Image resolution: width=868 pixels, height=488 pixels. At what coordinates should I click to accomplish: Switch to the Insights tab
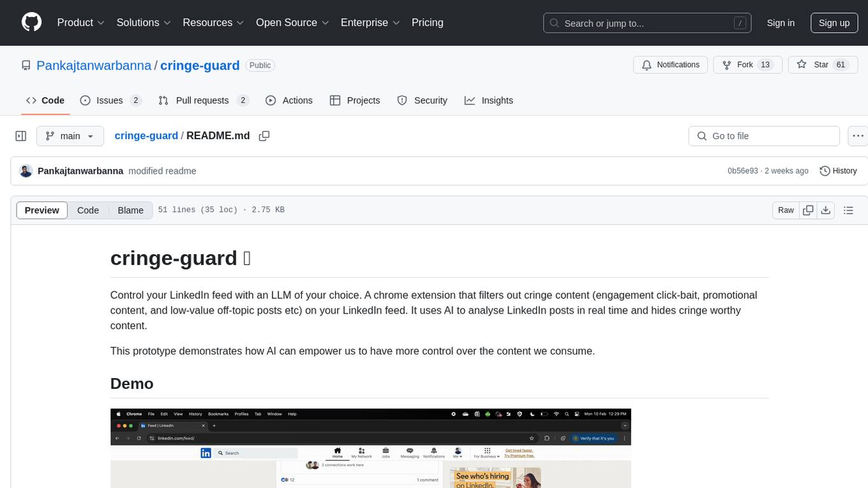489,100
